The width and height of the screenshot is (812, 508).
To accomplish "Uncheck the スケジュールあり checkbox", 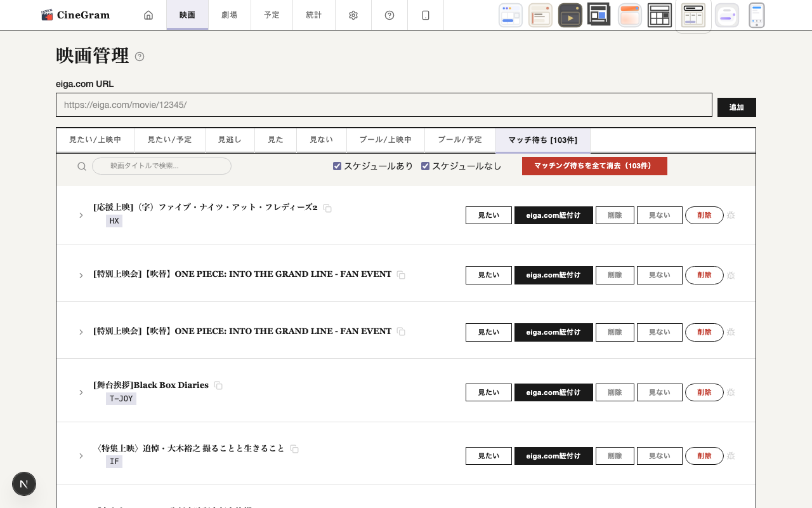I will [337, 166].
